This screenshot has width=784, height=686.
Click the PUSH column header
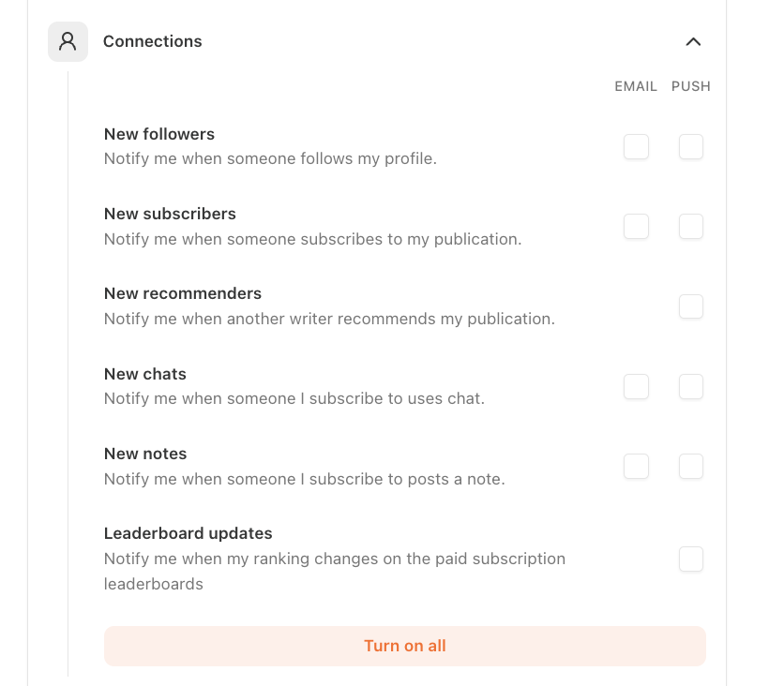tap(690, 86)
